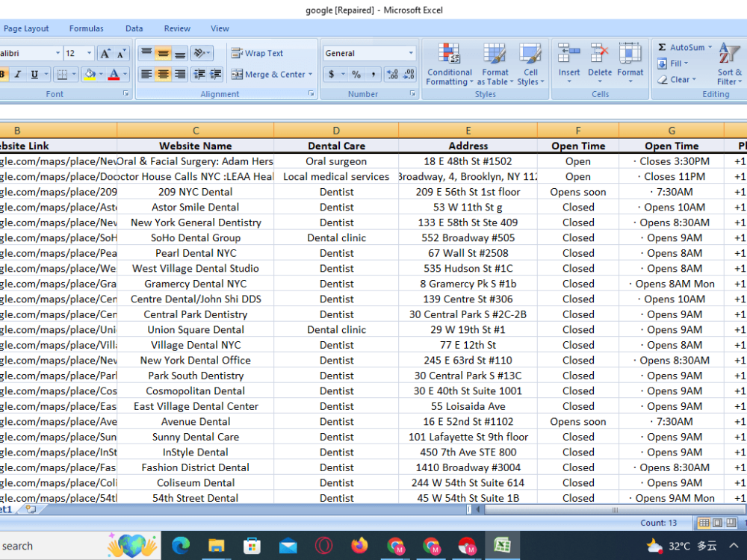
Task: Apply the borders button
Action: click(x=62, y=74)
